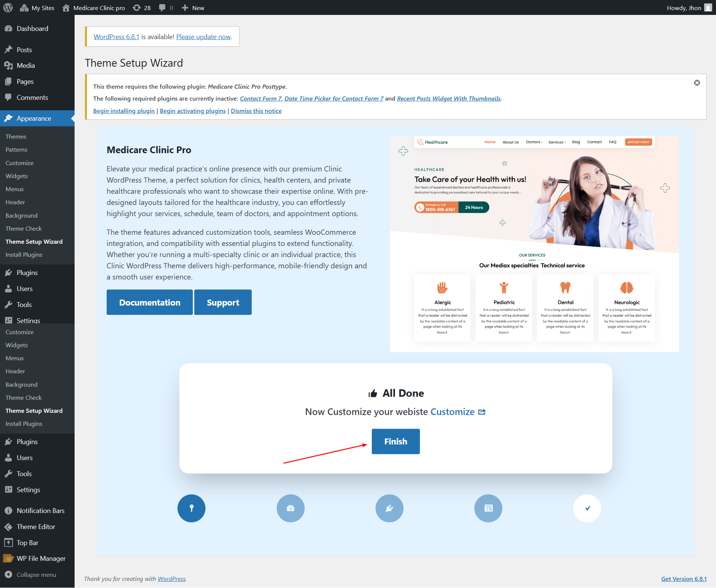Select the Appearance paintbrush icon
The width and height of the screenshot is (716, 588).
click(9, 118)
